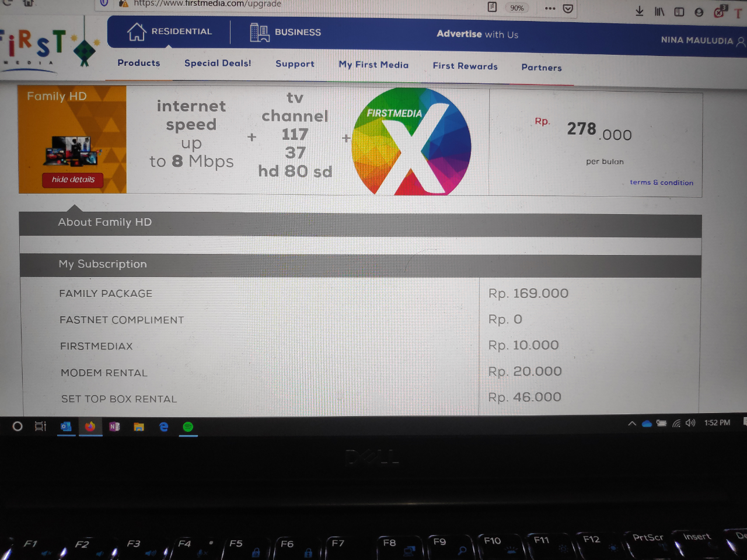Click the volume speaker tray icon
Image resolution: width=747 pixels, height=560 pixels.
[690, 423]
